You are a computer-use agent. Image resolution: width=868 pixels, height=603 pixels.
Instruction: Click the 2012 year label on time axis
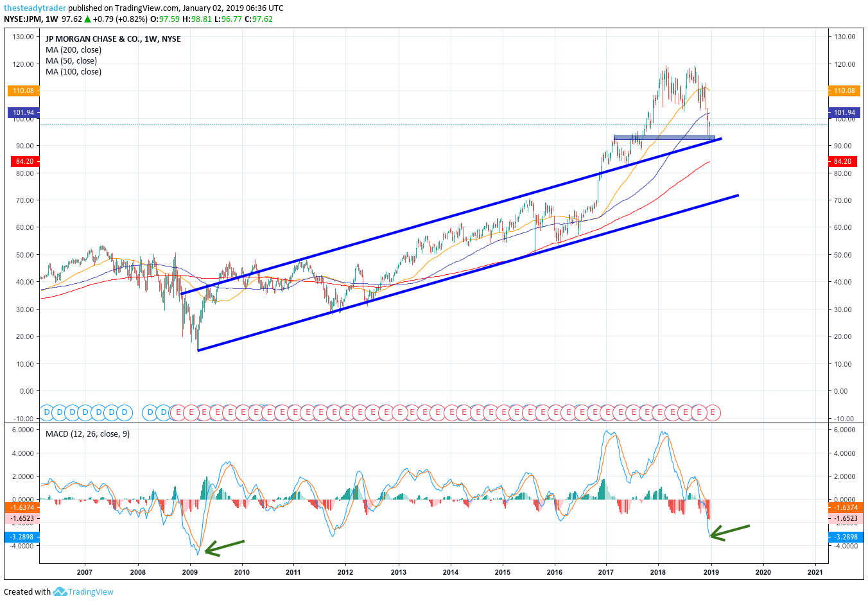[x=345, y=572]
